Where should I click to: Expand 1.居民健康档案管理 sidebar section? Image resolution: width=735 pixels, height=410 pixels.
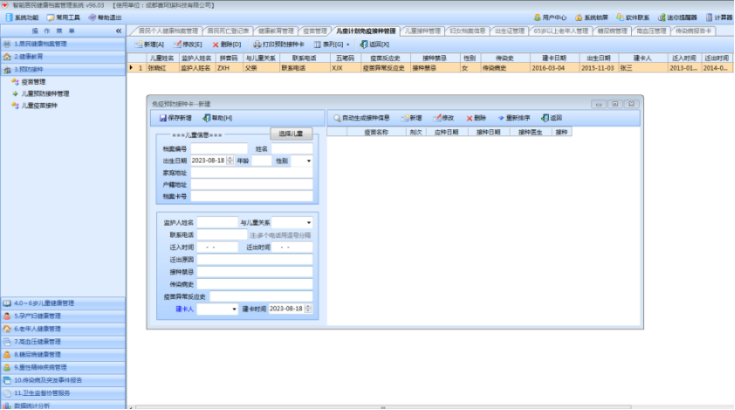pyautogui.click(x=63, y=44)
